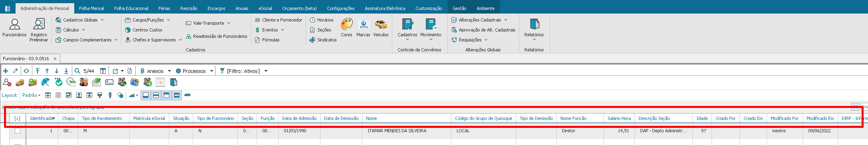Open Centros Custos
The image size is (868, 145).
[144, 30]
